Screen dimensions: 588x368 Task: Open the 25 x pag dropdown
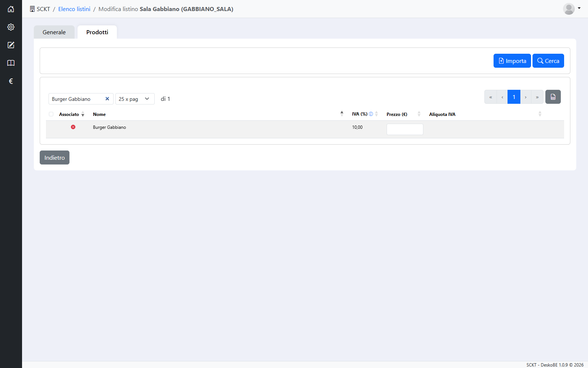[135, 99]
